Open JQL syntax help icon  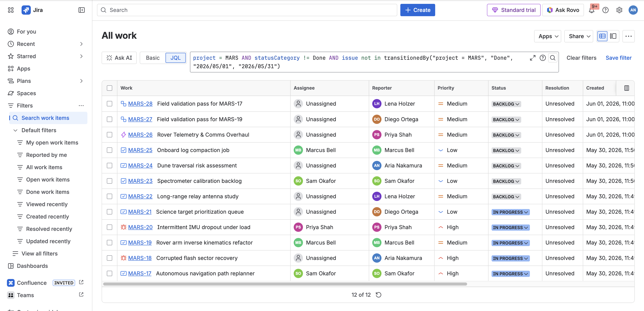click(x=543, y=58)
